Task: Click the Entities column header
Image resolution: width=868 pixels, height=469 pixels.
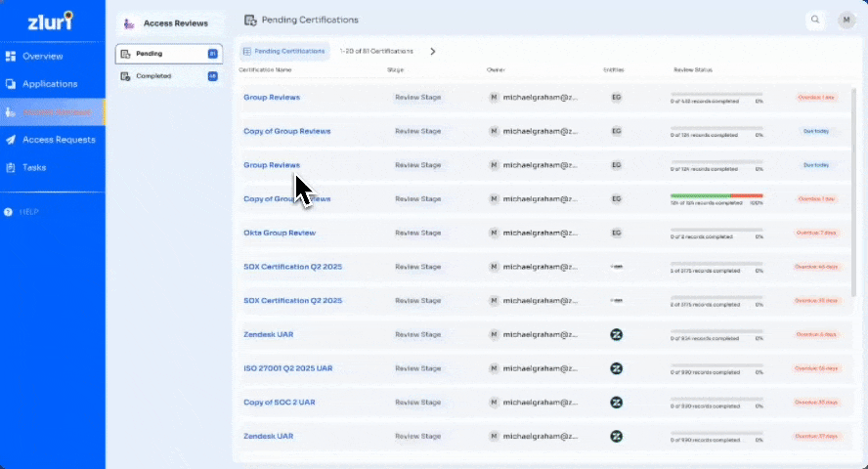Action: 613,70
